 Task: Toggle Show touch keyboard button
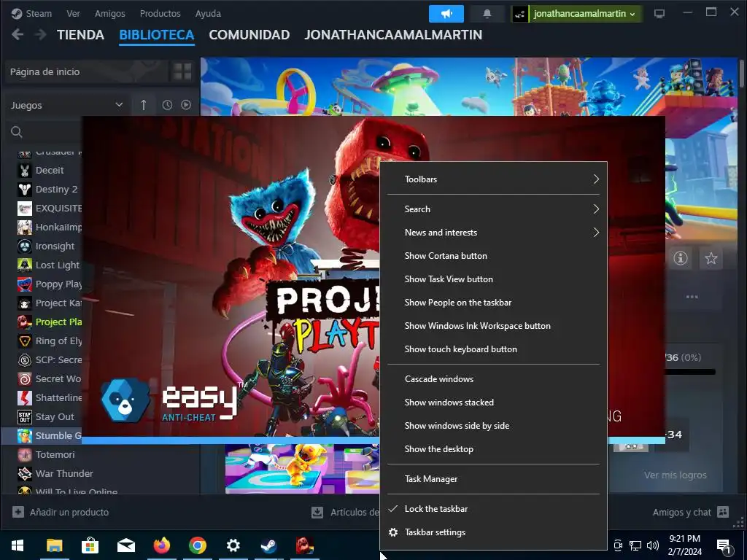(x=494, y=349)
